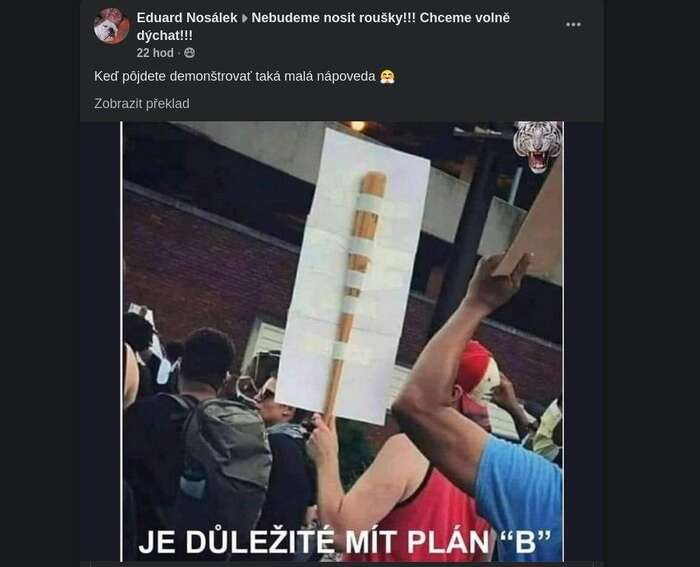Click the hugging emoji in the post text
The height and width of the screenshot is (567, 700).
[x=388, y=77]
